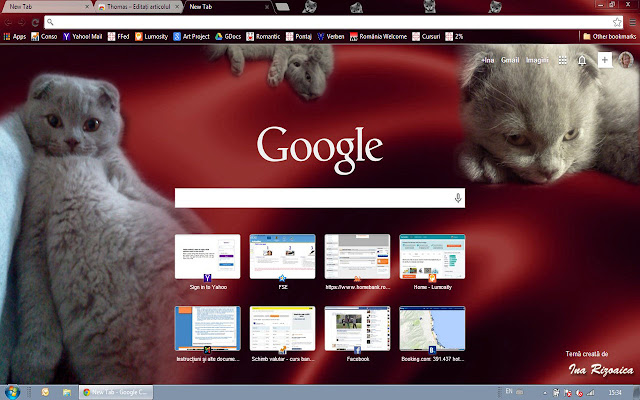Open the GDocs bookmark

click(228, 37)
